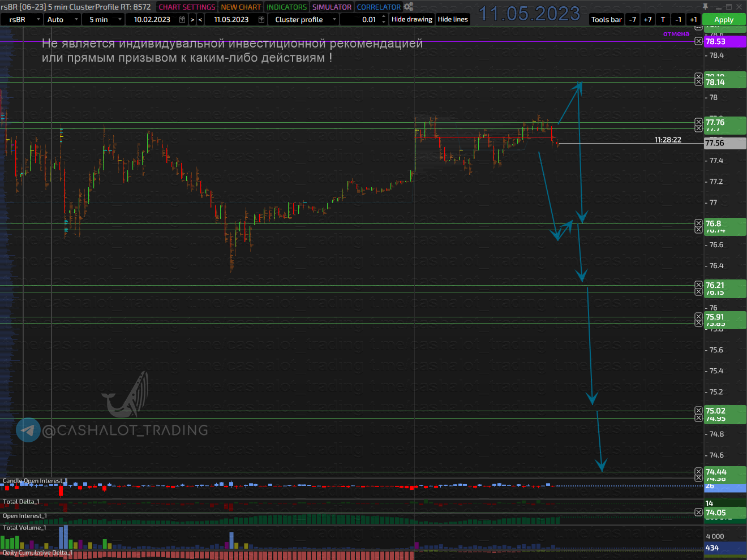Select the 75.91 green price label

pyautogui.click(x=725, y=317)
